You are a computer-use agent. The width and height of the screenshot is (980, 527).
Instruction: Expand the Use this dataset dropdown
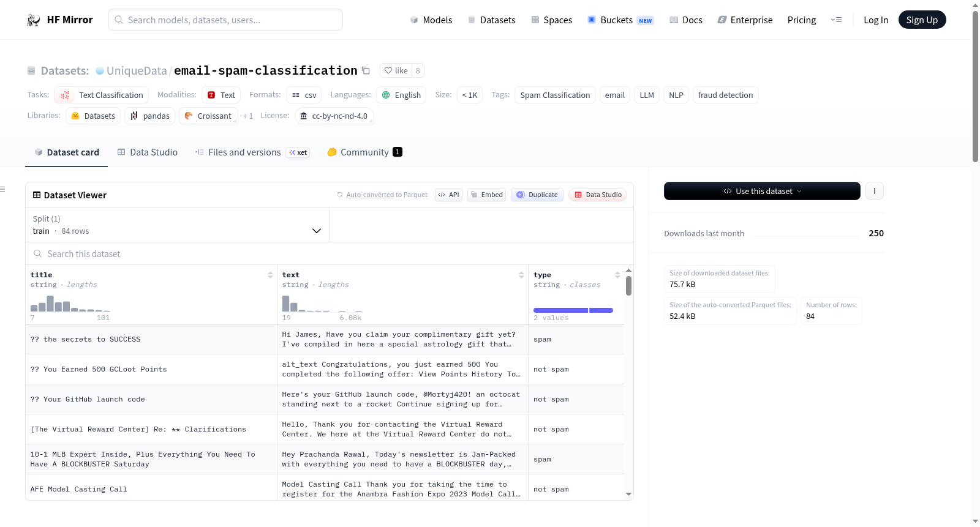[762, 191]
